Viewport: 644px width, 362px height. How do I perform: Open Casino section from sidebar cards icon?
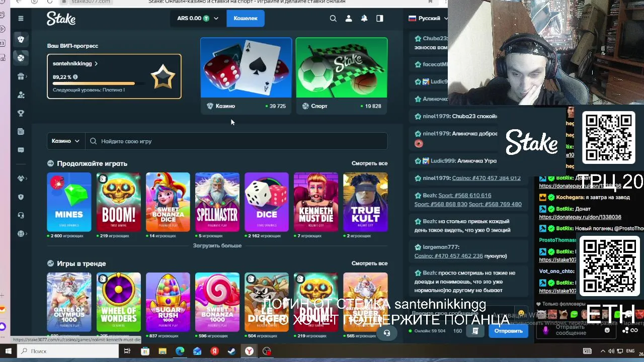coord(21,39)
